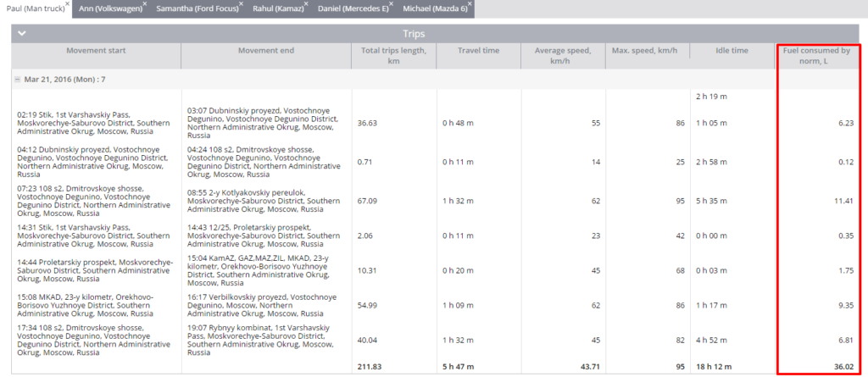Click idle time 5 h 35 m
Viewport: 868px width, 377px height.
point(711,201)
